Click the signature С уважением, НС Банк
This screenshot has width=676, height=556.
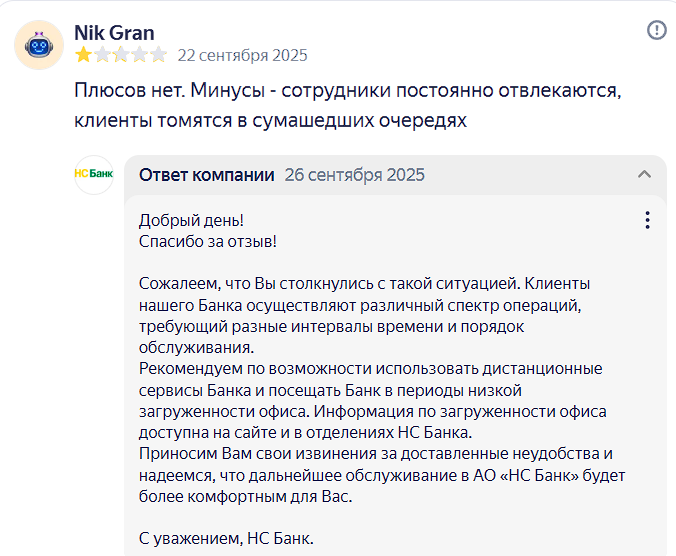click(226, 538)
